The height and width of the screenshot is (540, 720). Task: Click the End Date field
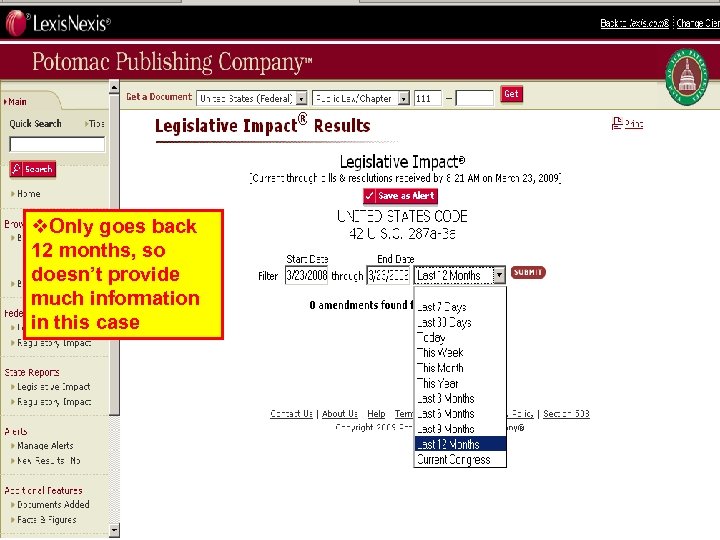tap(388, 275)
